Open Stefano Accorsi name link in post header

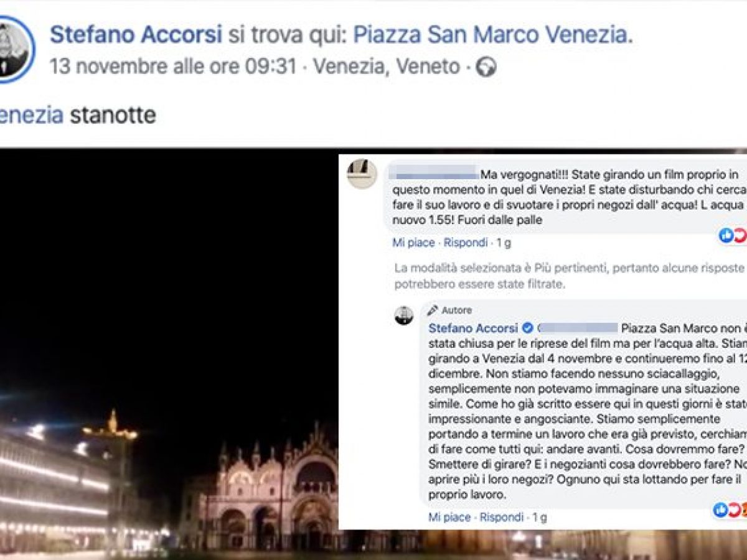(136, 35)
